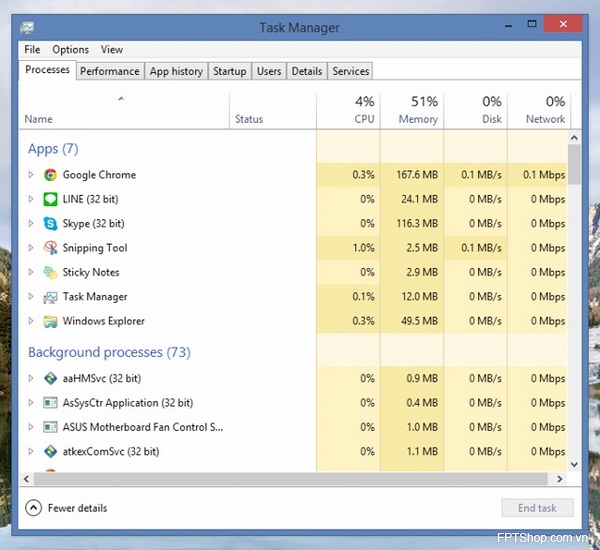Click the 49.5 MB memory value
Screen dimensions: 600x550
(419, 321)
